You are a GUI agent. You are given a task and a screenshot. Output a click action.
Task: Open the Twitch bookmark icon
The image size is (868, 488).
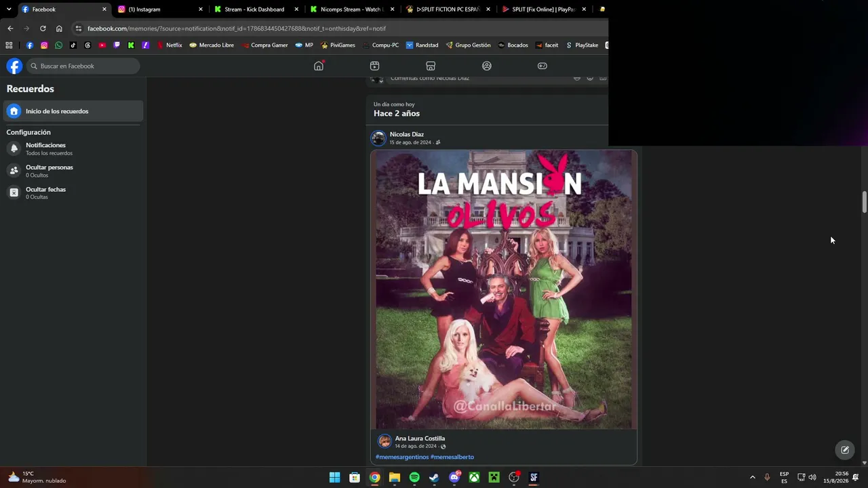[117, 45]
